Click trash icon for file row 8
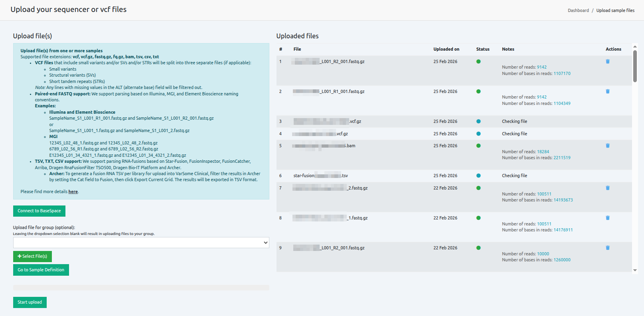This screenshot has height=316, width=644. [x=608, y=218]
